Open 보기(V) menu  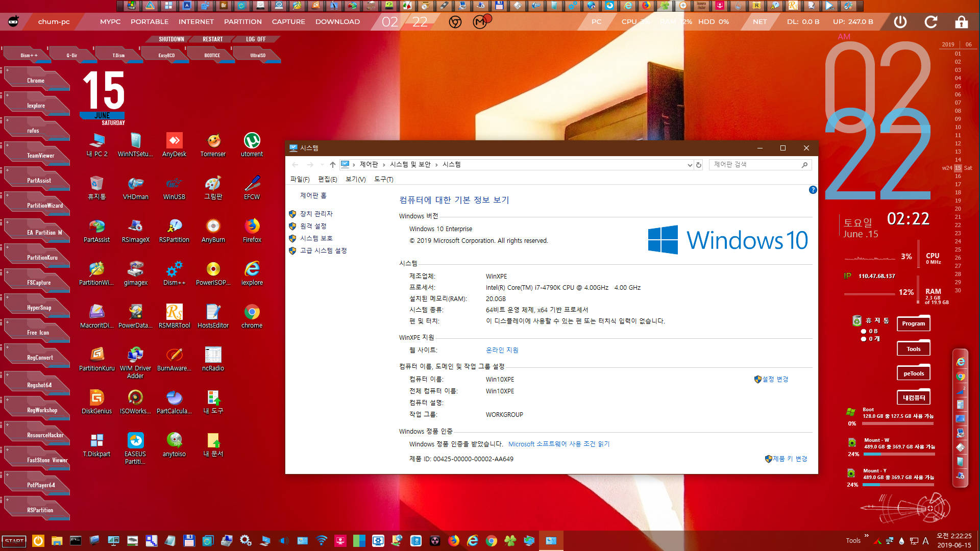tap(356, 179)
